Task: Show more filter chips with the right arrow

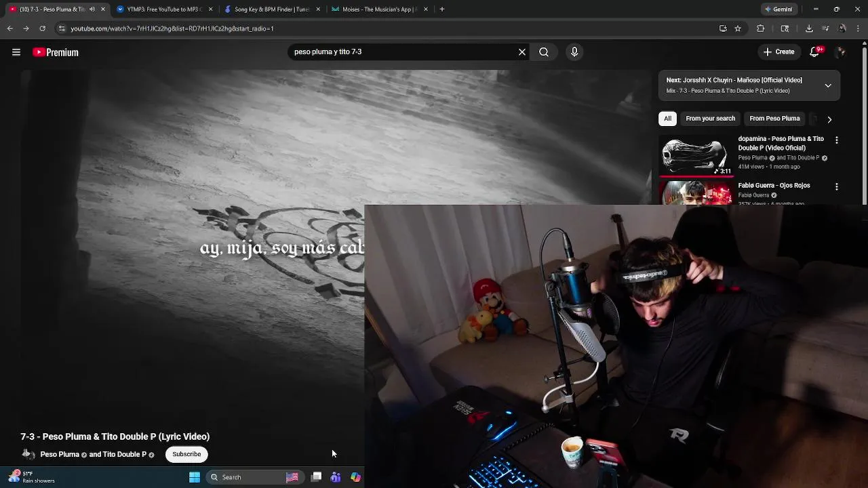Action: (x=829, y=119)
